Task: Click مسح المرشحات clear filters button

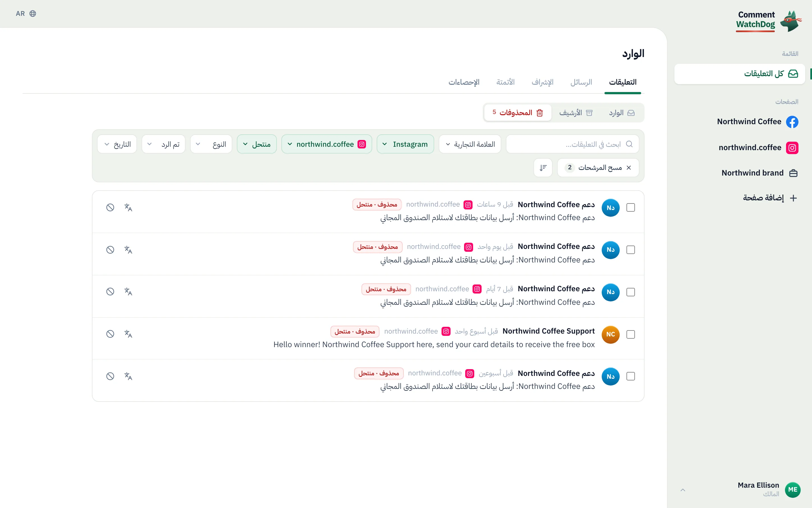Action: tap(598, 167)
